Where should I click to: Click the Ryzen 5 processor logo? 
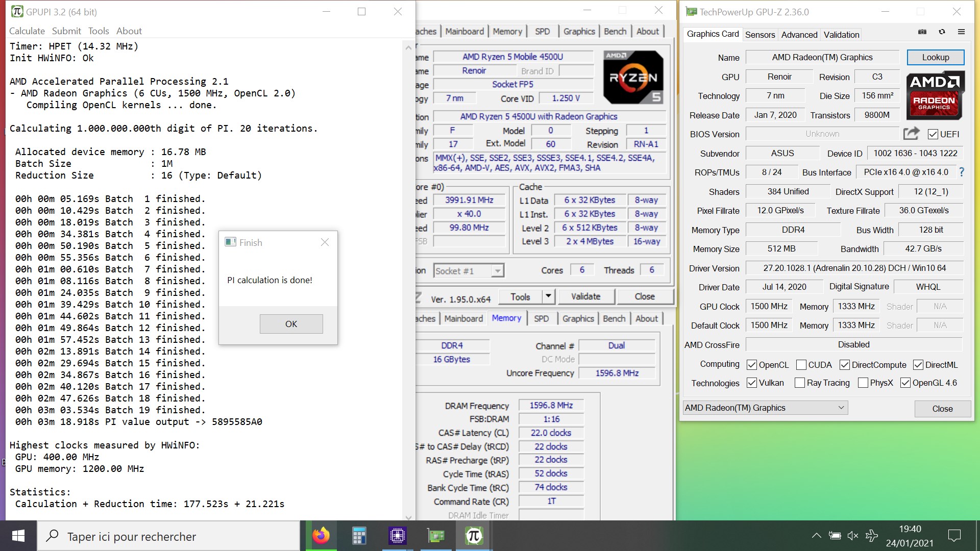tap(633, 77)
